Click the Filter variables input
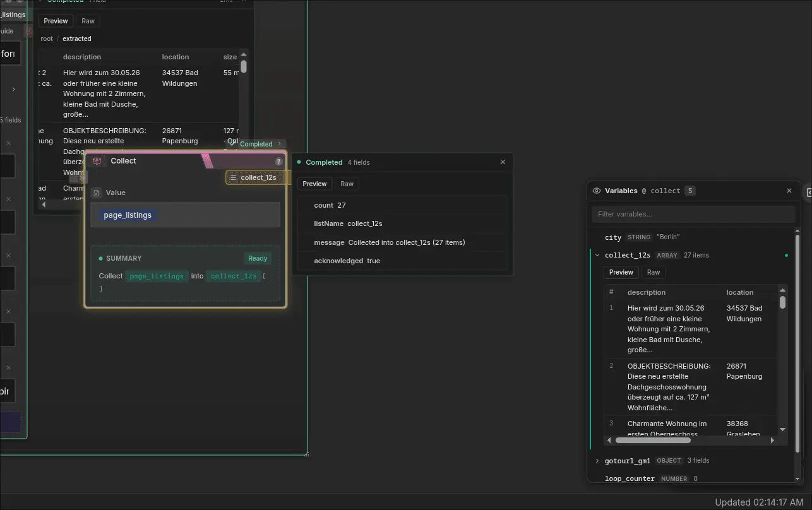 693,214
